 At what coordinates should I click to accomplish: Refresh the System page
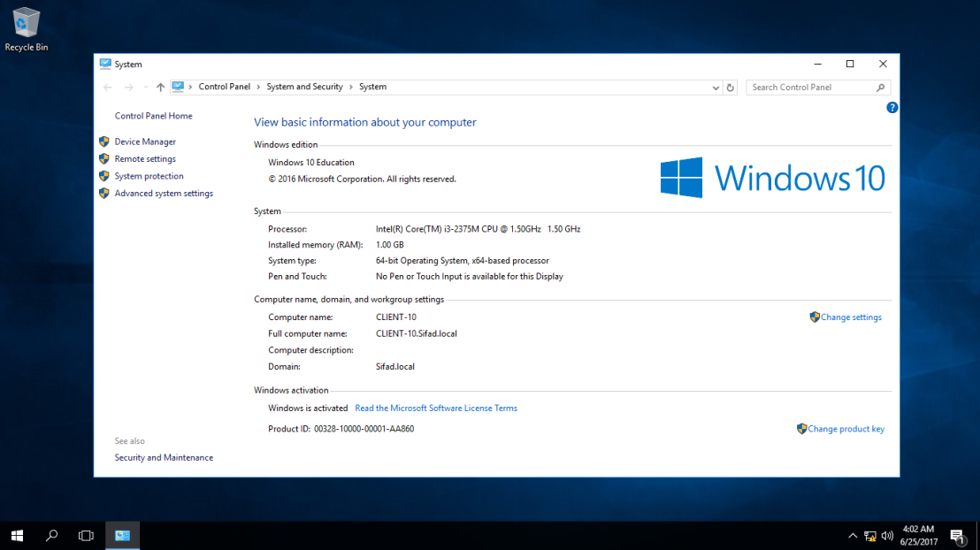[730, 88]
